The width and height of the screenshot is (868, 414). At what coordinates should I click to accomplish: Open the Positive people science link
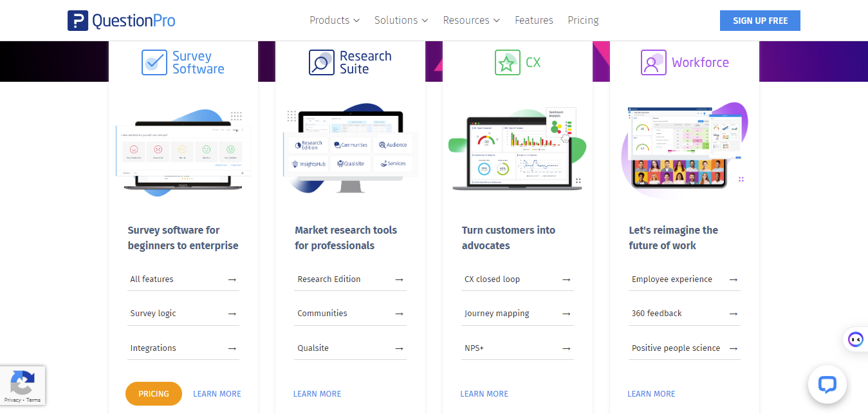[676, 348]
